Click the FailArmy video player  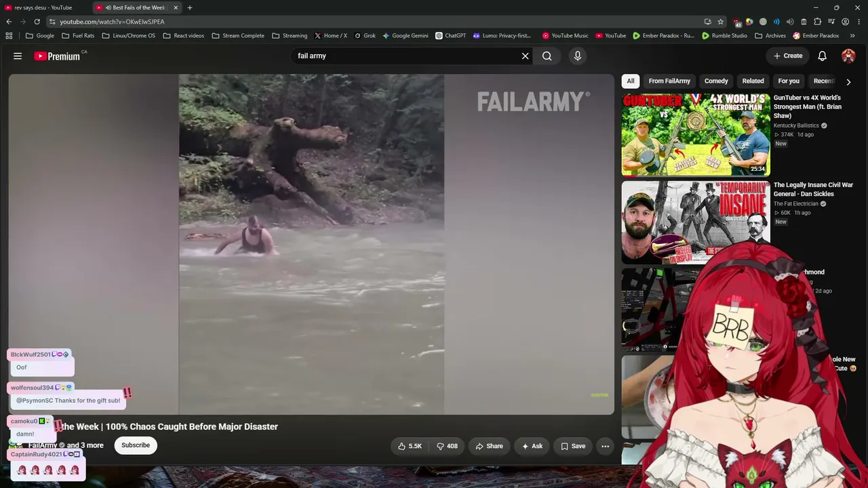coord(311,244)
